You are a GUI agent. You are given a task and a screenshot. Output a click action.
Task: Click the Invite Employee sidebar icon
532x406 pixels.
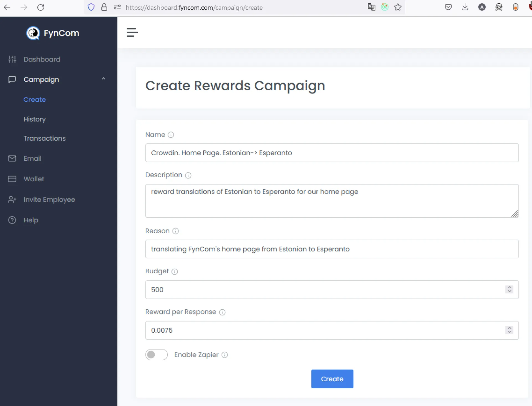(12, 200)
